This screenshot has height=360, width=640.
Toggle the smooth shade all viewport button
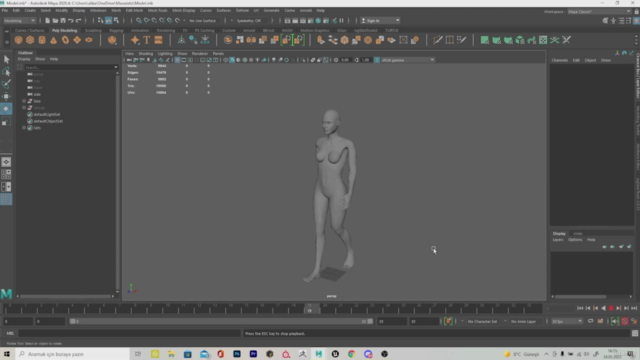pos(232,60)
